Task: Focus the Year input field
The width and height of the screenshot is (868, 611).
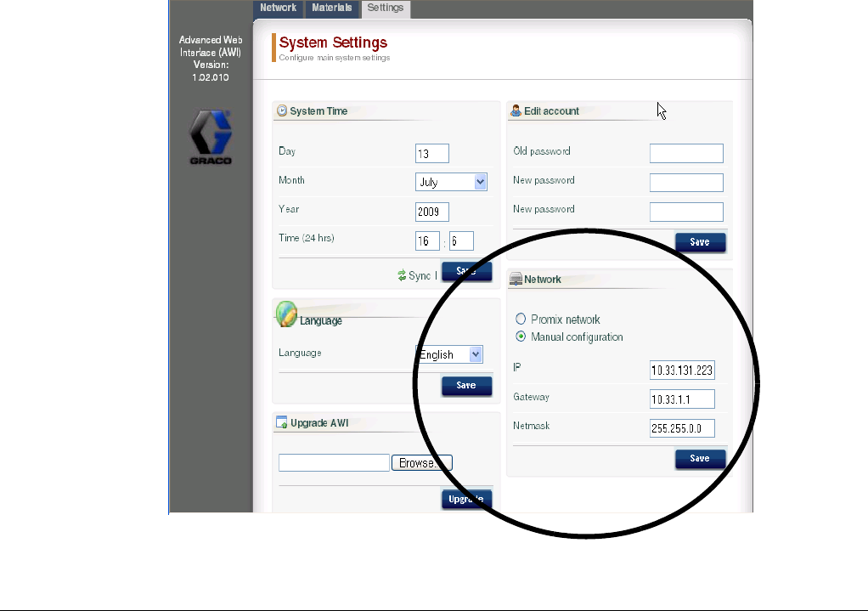Action: (x=431, y=212)
